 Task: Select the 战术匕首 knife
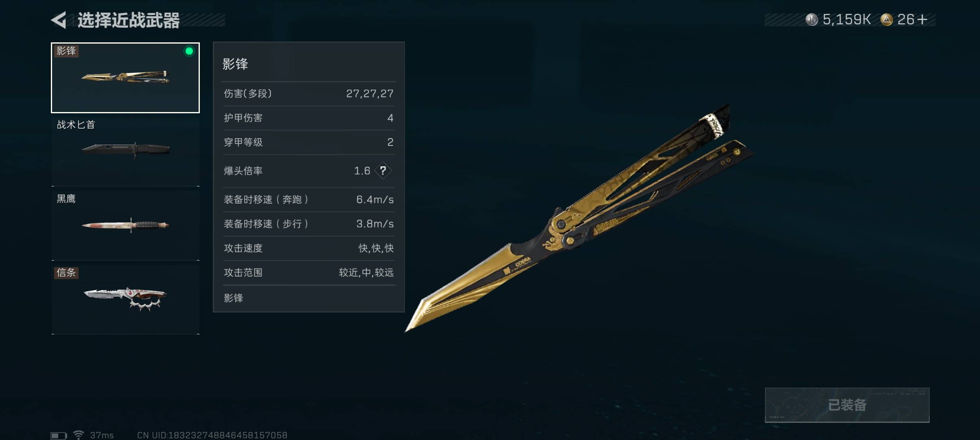tap(125, 150)
